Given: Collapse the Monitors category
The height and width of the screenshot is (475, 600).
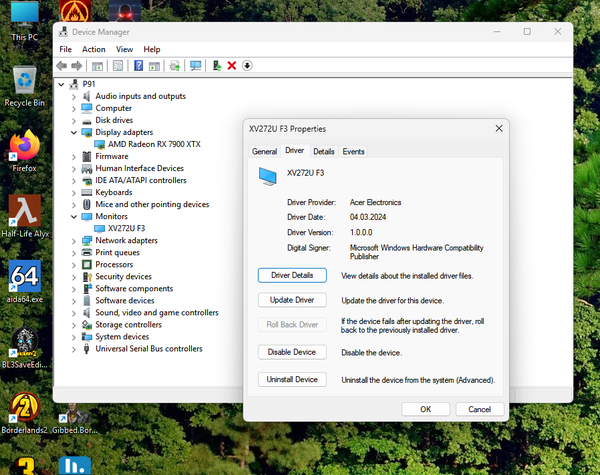Looking at the screenshot, I should (74, 217).
